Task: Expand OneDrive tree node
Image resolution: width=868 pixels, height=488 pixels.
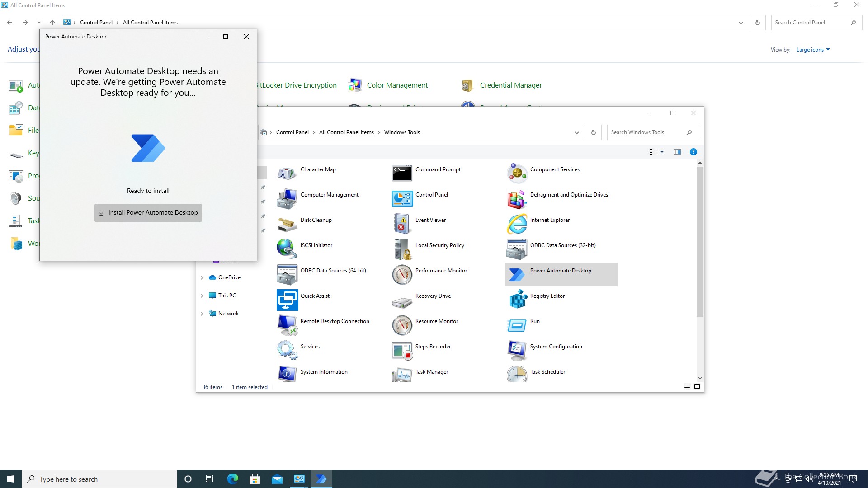Action: pos(202,277)
